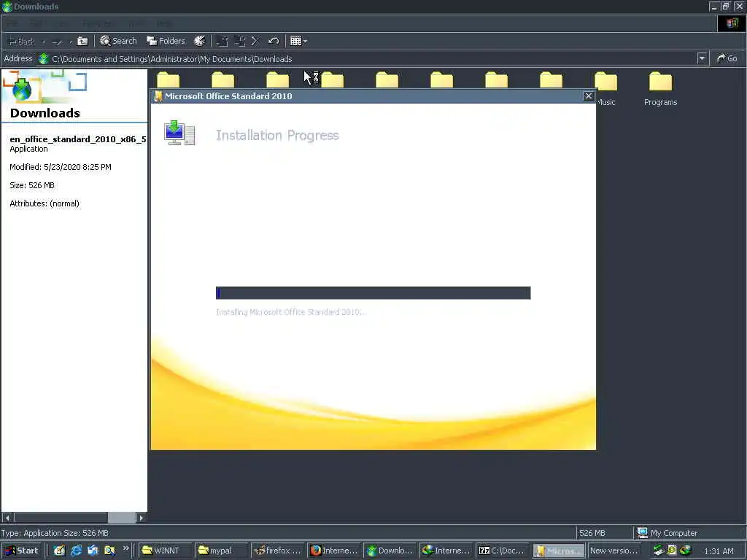
Task: Click the first system tray icon
Action: 659,551
